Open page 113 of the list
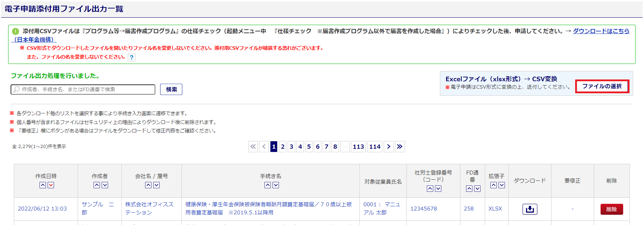Viewport: 644px width, 225px height. [358, 147]
